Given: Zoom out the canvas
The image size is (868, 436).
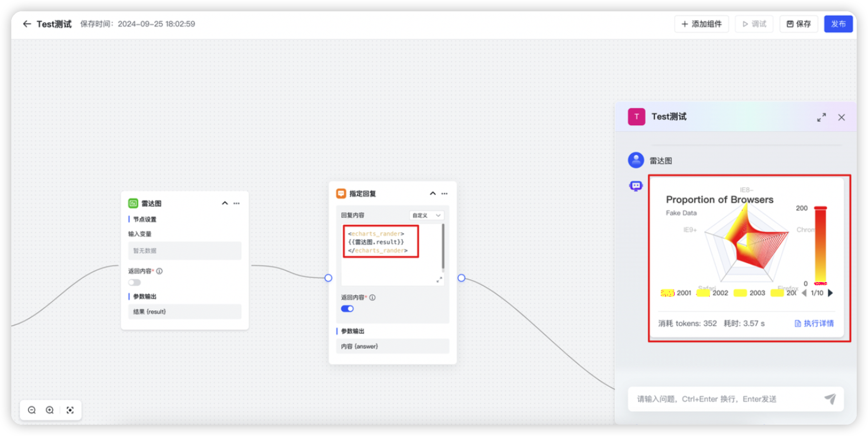Looking at the screenshot, I should [x=32, y=410].
